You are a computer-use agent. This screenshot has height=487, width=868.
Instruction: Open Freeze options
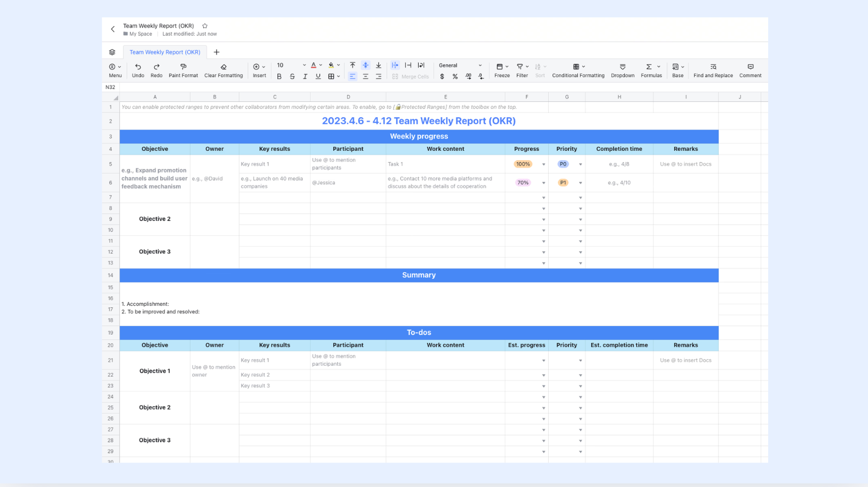pos(502,71)
